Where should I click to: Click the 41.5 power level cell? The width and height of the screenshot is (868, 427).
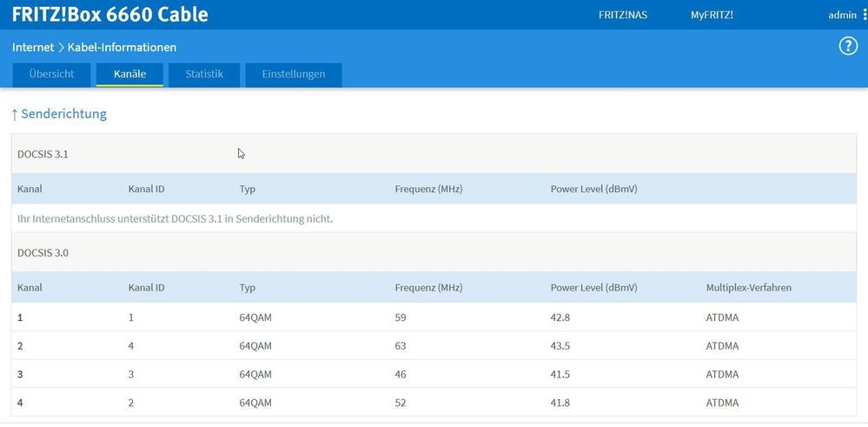coord(560,375)
